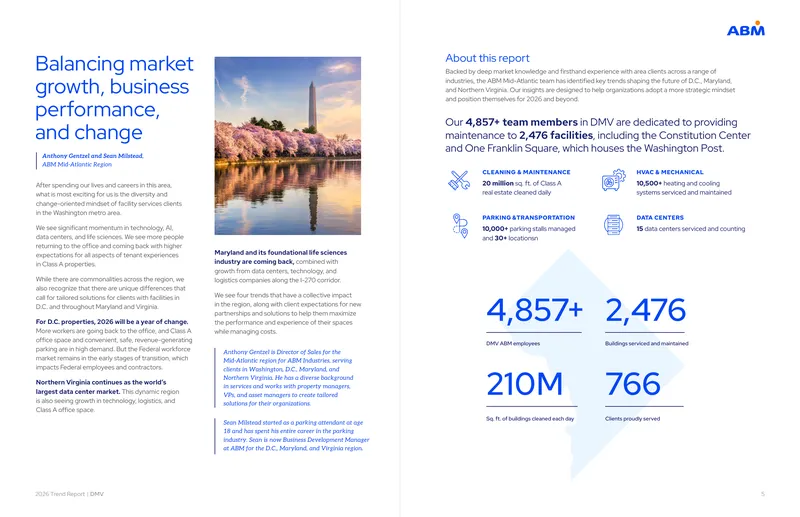Click the 'About this report' heading

pyautogui.click(x=487, y=58)
